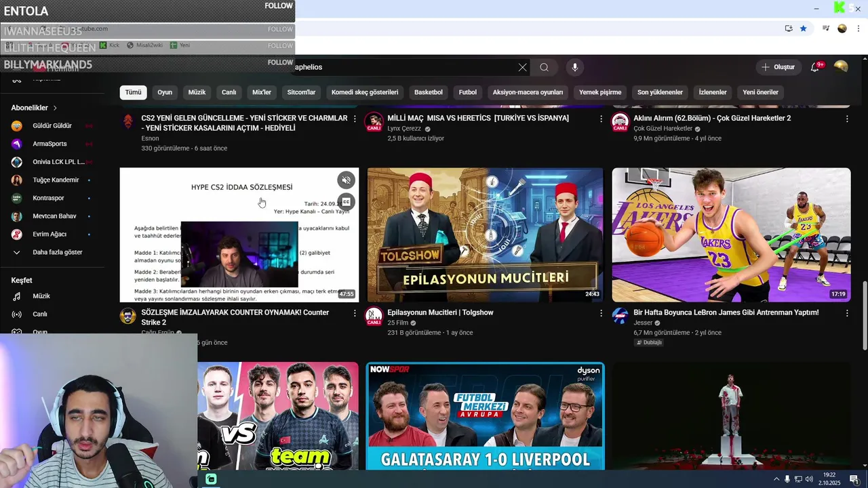868x488 pixels.
Task: Show hidden system tray icons
Action: tap(776, 479)
